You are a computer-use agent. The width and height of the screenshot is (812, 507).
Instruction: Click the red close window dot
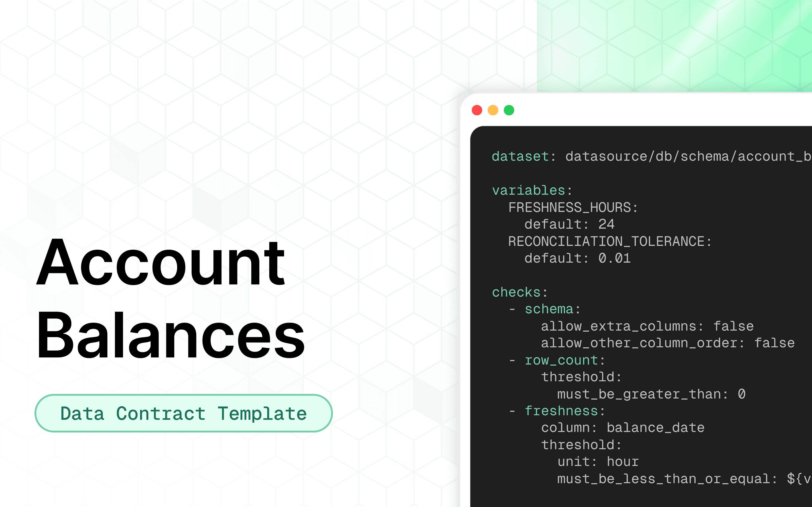477,110
